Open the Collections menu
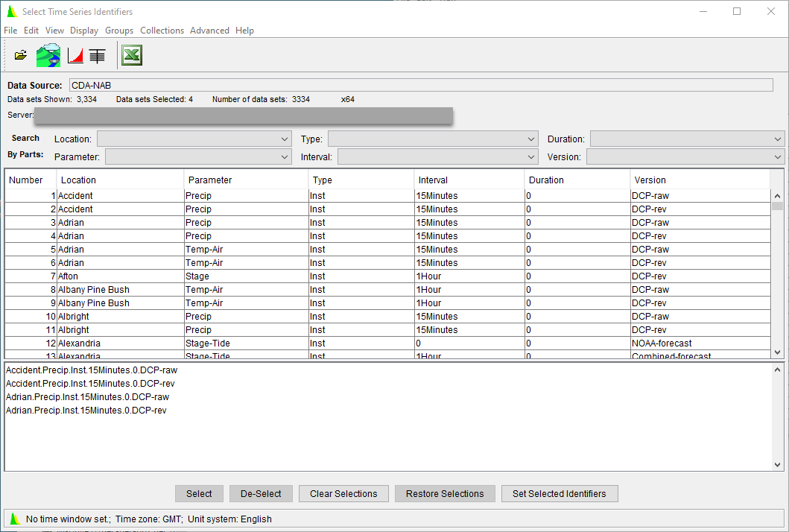This screenshot has width=789, height=532. point(162,31)
